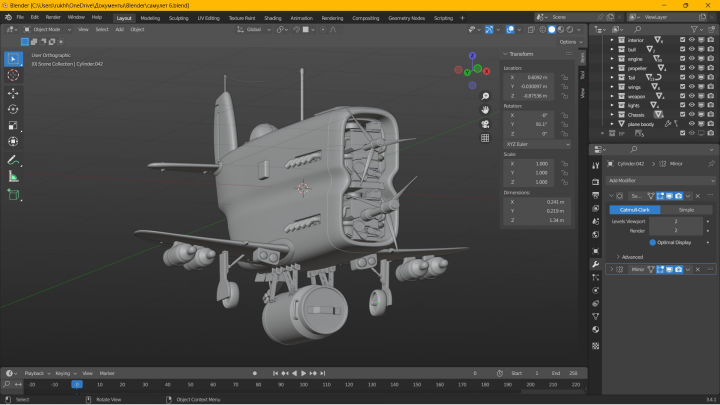This screenshot has height=405, width=720.
Task: Toggle the Optimal Display checkbox
Action: pos(652,242)
